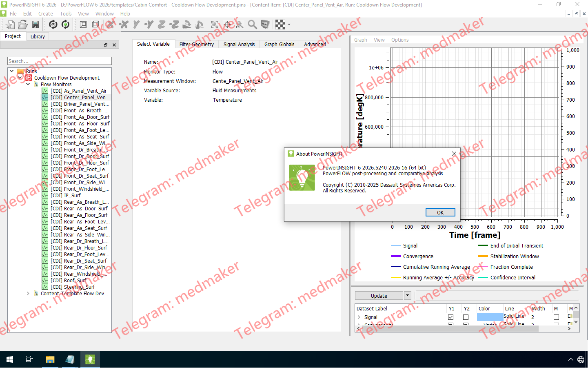Select the -X view orientation icon

[x=124, y=25]
